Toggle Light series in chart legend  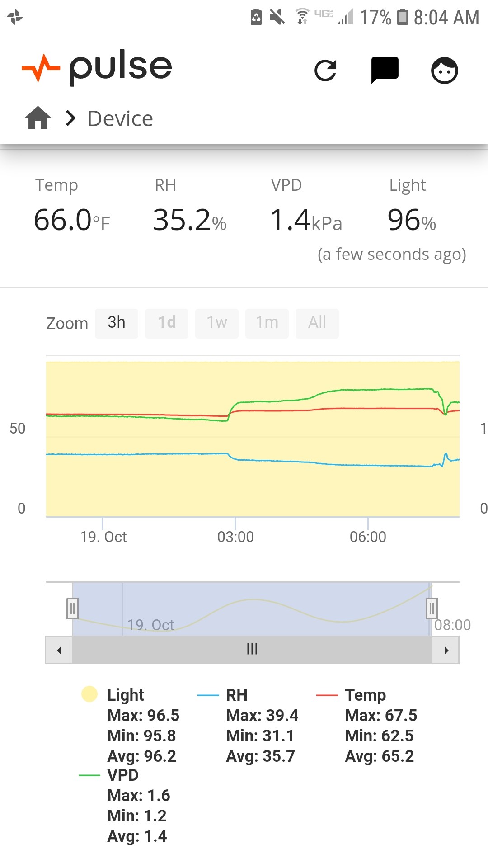(126, 695)
